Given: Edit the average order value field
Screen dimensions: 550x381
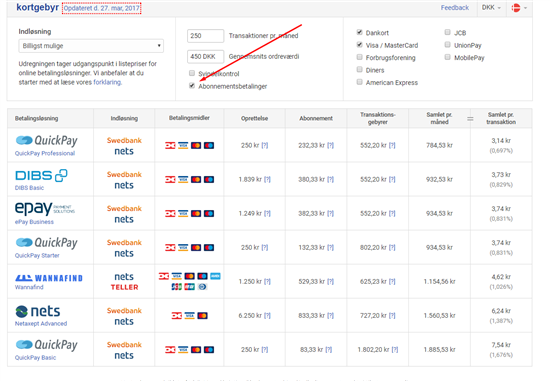Looking at the screenshot, I should point(206,56).
